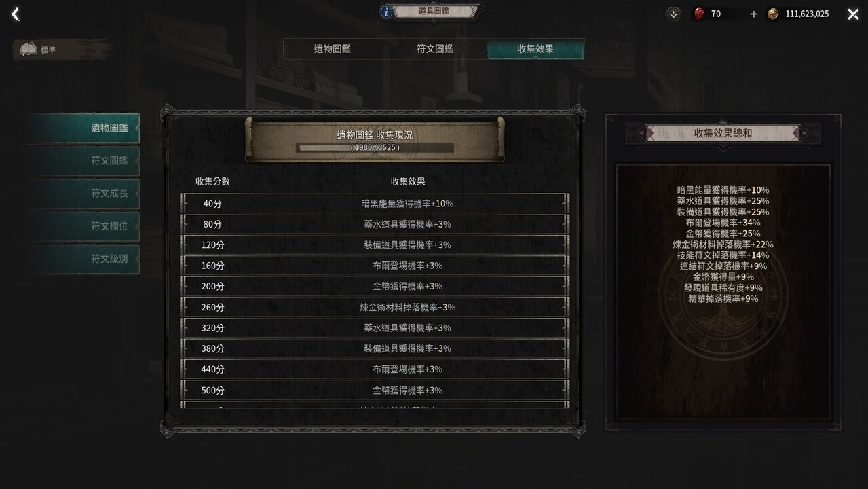Select the 40分 collection reward row
The width and height of the screenshot is (868, 489).
pyautogui.click(x=375, y=204)
